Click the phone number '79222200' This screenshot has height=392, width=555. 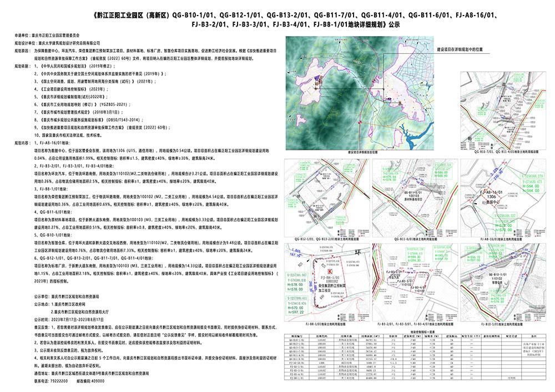[59, 381]
